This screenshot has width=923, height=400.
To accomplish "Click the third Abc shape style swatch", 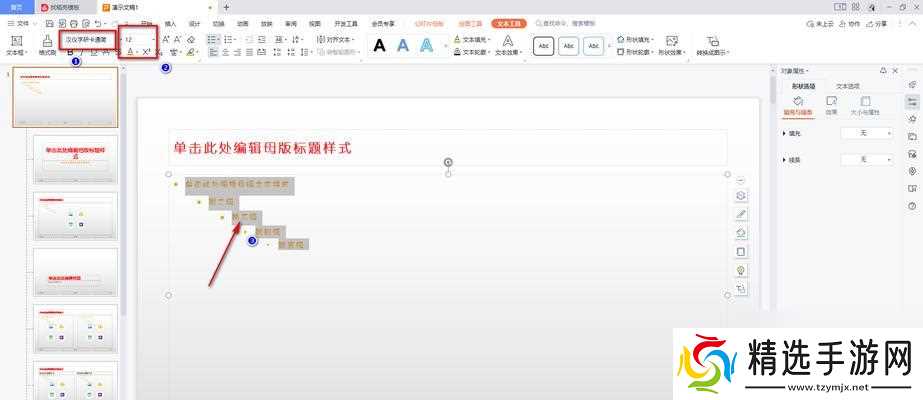I will [594, 46].
